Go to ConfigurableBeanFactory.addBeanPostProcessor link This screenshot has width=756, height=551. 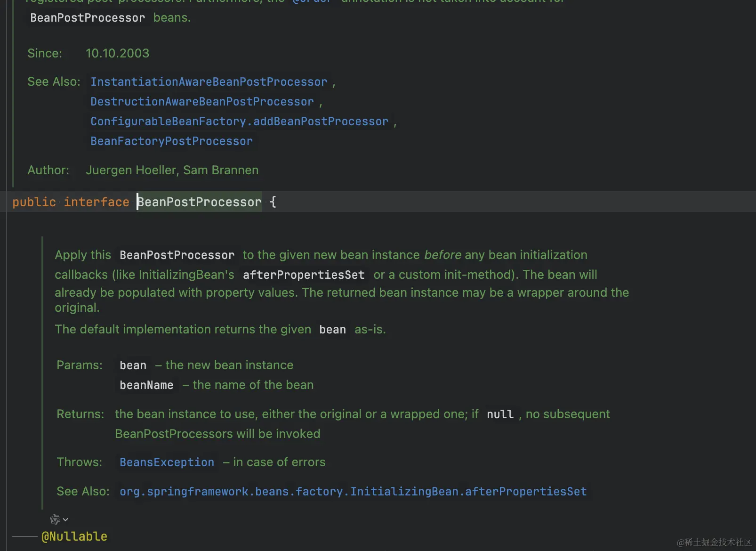(239, 122)
